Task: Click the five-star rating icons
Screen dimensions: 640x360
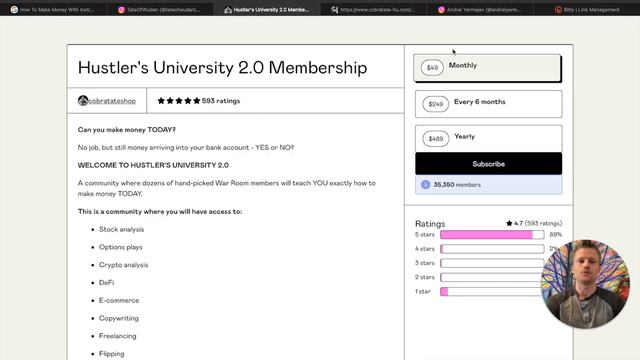Action: 179,101
